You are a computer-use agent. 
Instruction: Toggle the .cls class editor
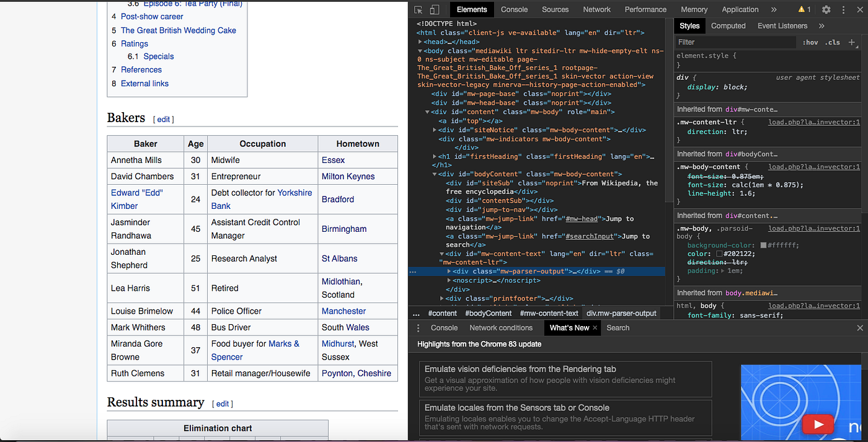click(x=833, y=42)
